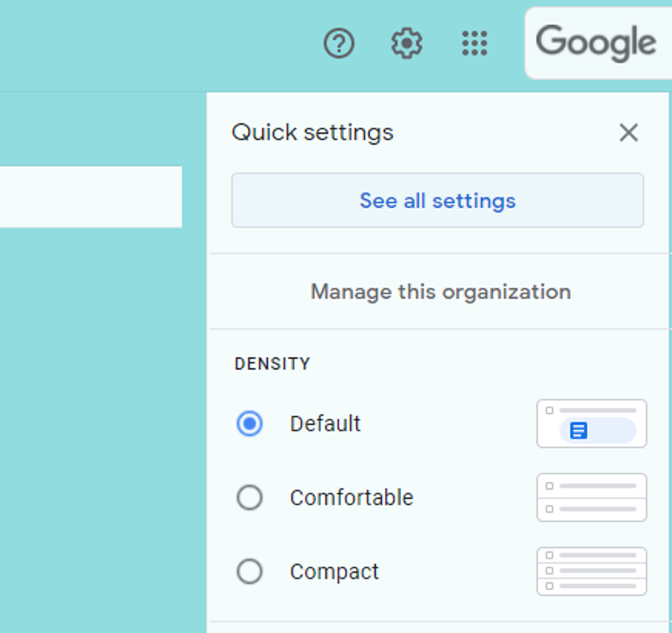Screen dimensions: 672x633
Task: Click the Default density text label
Action: [x=325, y=424]
